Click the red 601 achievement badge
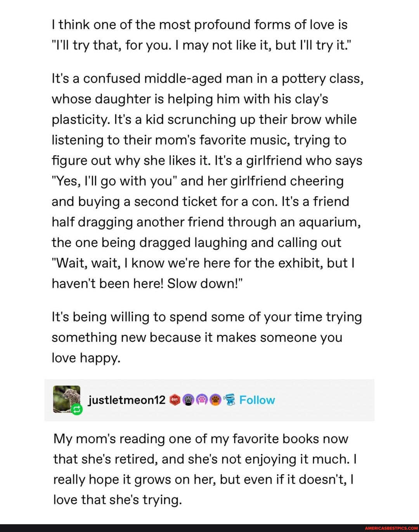 pyautogui.click(x=175, y=400)
